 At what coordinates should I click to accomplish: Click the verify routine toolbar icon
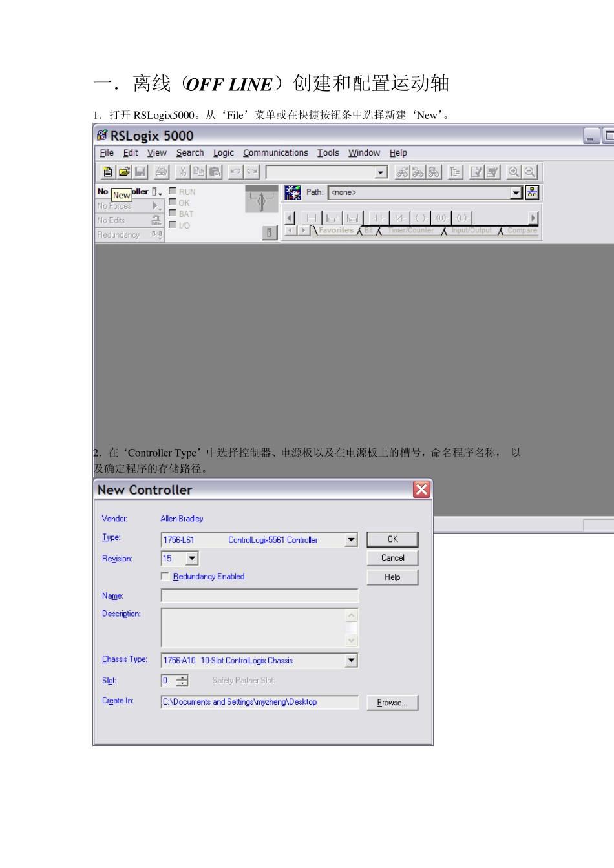click(x=476, y=172)
